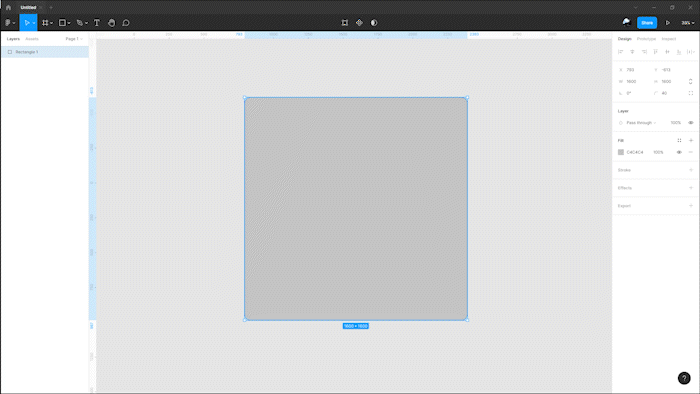Select the Frame tool
Screen dimensions: 700x394
point(45,23)
